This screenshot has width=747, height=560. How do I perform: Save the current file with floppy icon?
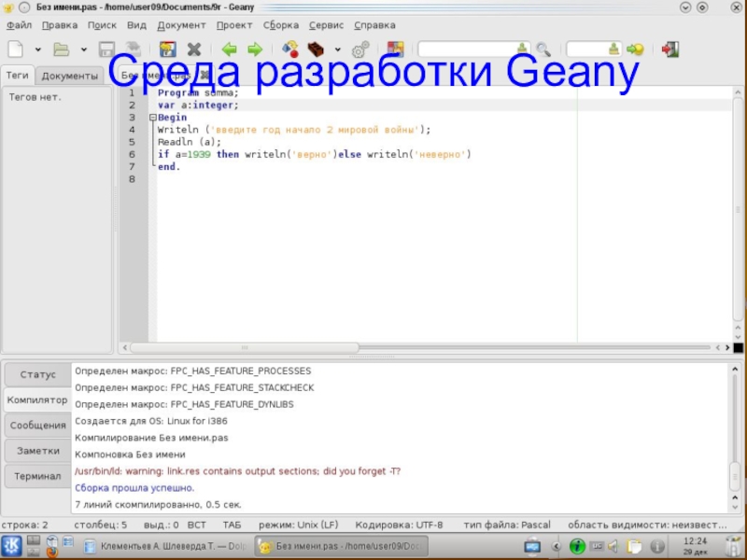(x=106, y=49)
